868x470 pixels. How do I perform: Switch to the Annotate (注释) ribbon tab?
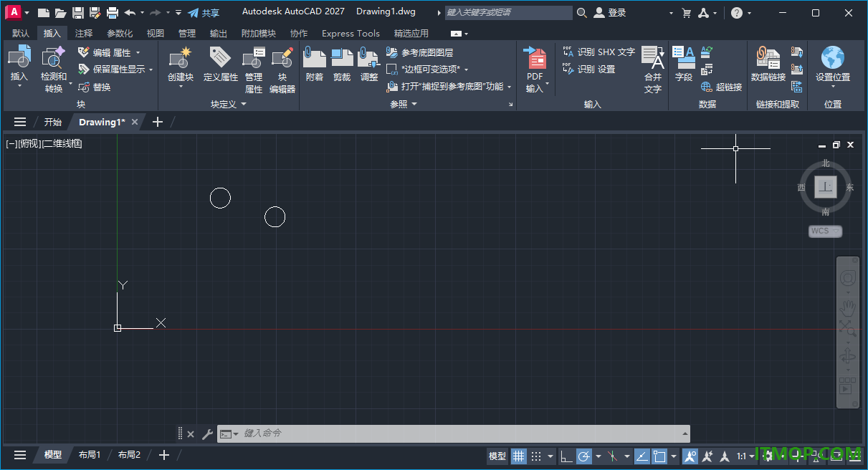84,33
